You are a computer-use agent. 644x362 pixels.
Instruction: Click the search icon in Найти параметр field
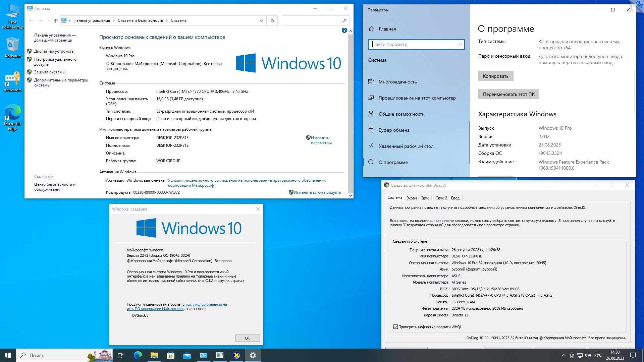tap(460, 44)
